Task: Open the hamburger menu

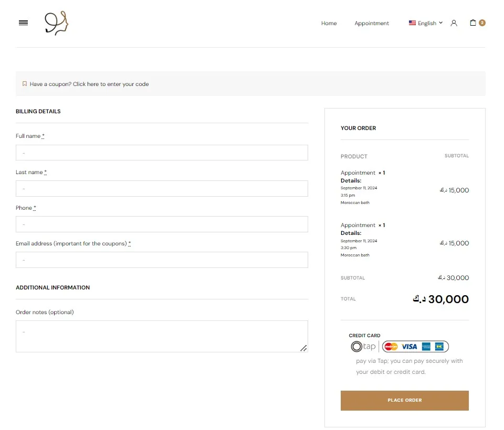Action: [23, 23]
